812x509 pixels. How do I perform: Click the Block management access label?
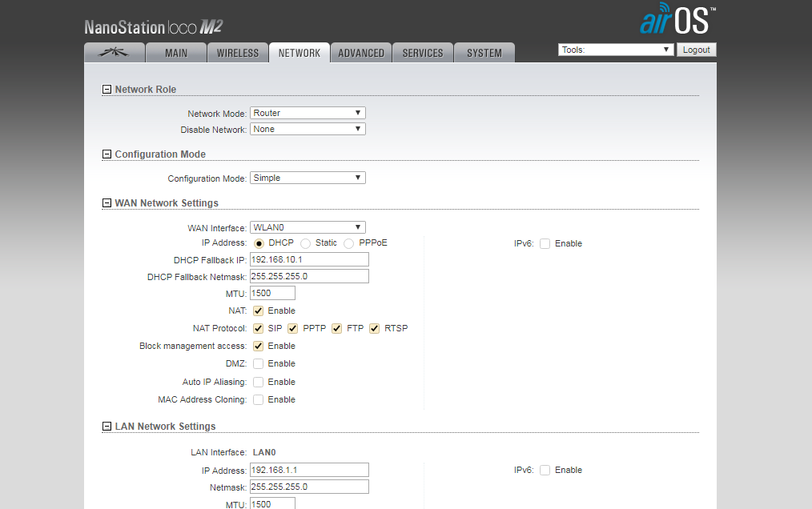point(193,346)
